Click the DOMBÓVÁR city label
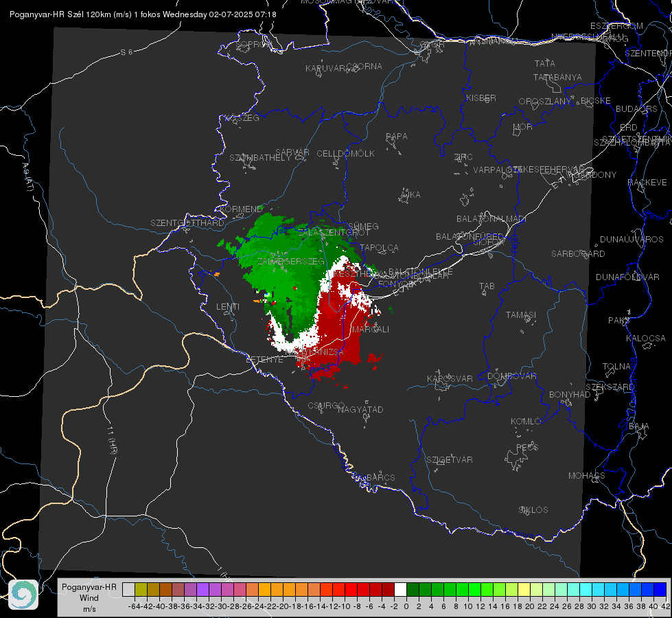 coord(512,376)
